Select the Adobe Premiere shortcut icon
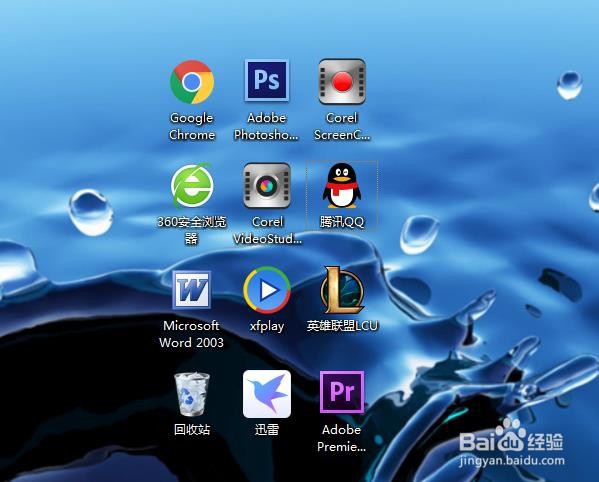 (342, 392)
